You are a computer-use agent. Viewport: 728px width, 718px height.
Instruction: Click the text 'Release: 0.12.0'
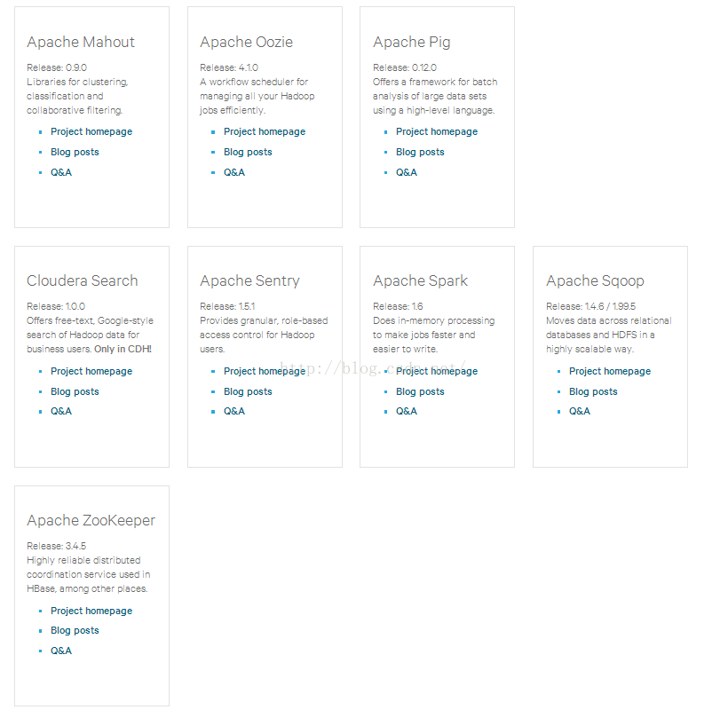405,67
